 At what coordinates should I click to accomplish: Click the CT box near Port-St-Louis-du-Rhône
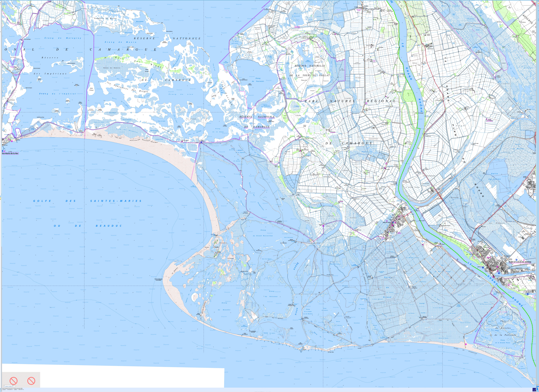click(521, 260)
